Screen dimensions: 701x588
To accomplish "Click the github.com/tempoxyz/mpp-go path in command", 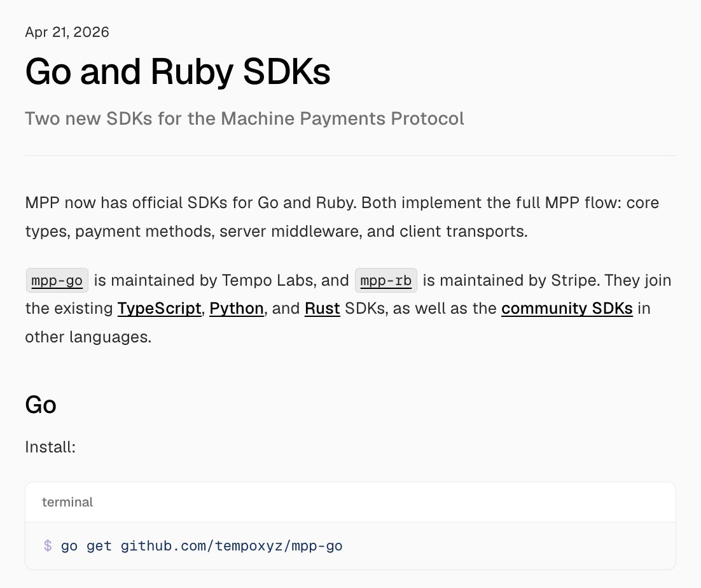I will pyautogui.click(x=232, y=546).
